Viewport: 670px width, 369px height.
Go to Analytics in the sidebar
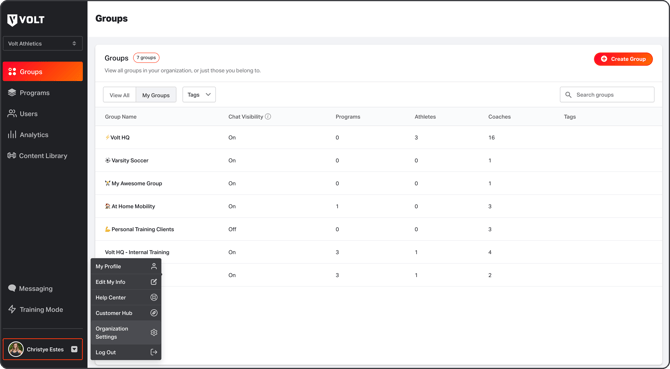click(42, 135)
